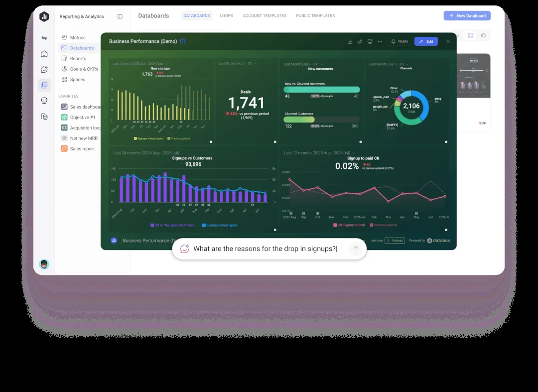Open the data sources database icon
Screen dimensions: 538x392
pyautogui.click(x=44, y=117)
